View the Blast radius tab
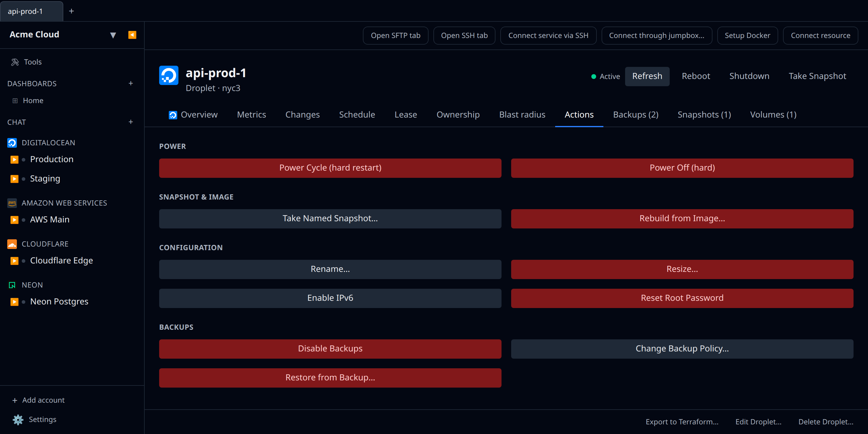This screenshot has height=434, width=868. tap(522, 115)
